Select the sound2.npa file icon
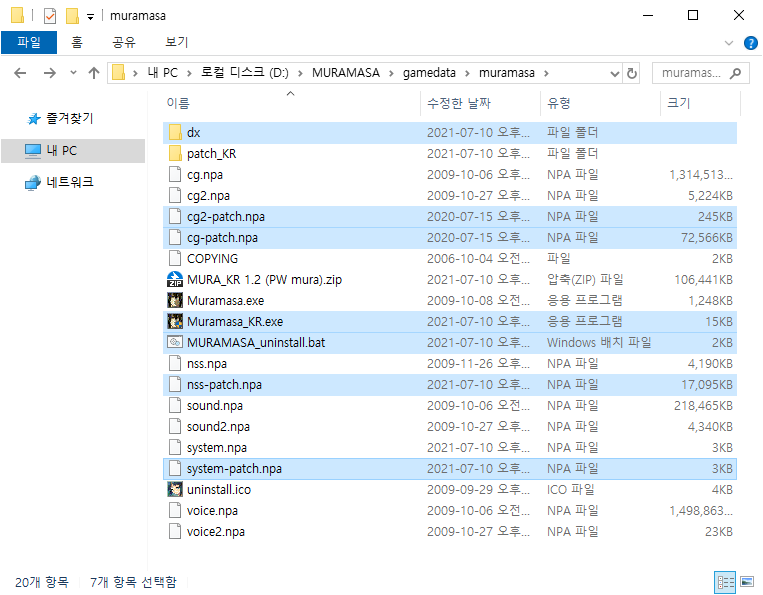 175,426
